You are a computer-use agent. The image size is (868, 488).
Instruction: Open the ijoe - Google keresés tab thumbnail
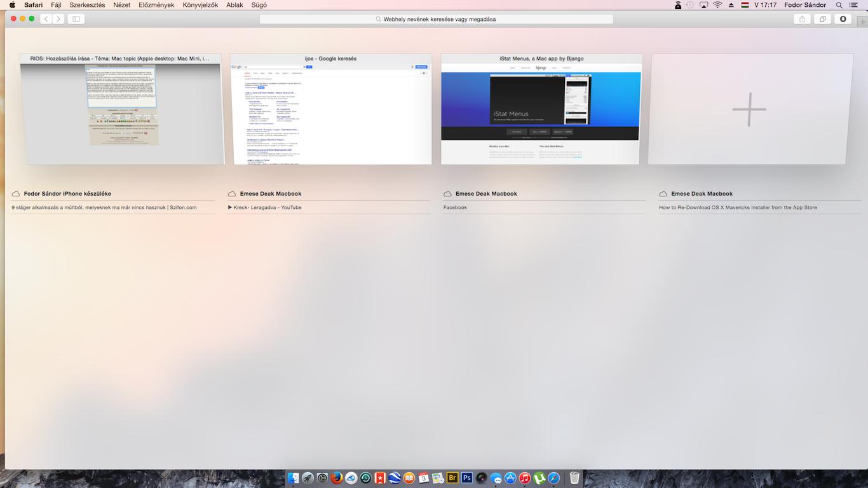pyautogui.click(x=330, y=109)
